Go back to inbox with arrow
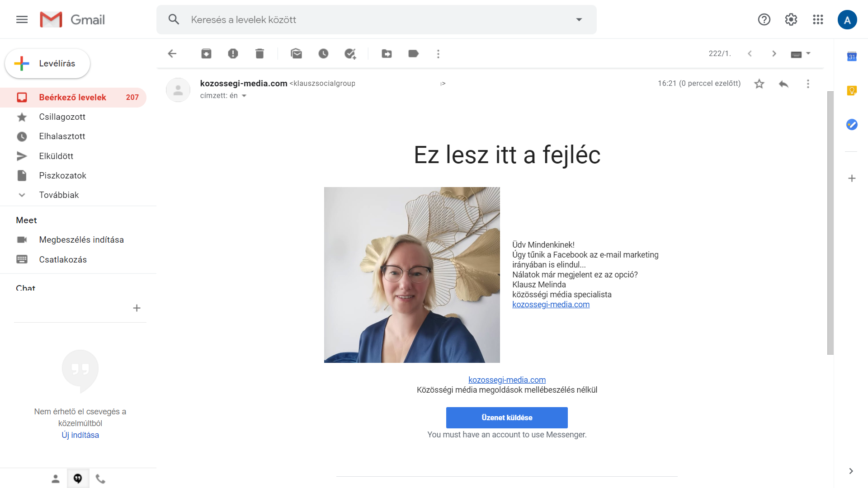The width and height of the screenshot is (868, 488). point(172,54)
